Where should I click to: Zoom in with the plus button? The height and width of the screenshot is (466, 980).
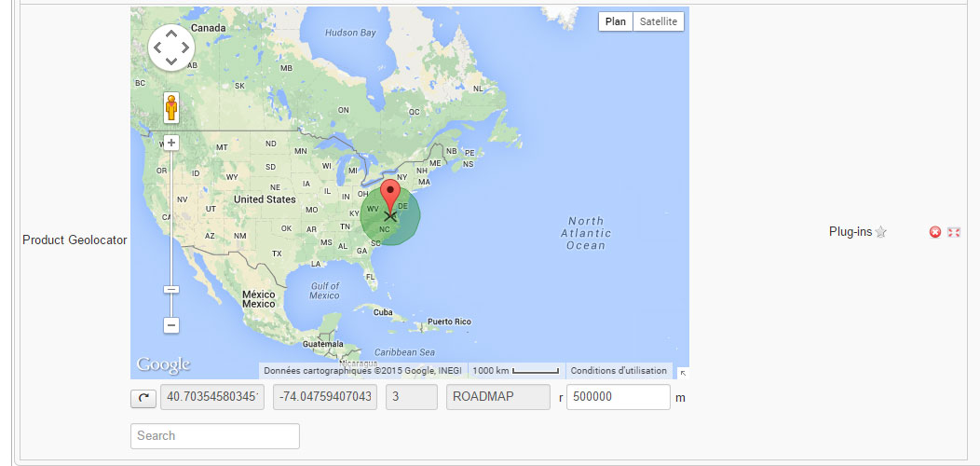pos(171,143)
